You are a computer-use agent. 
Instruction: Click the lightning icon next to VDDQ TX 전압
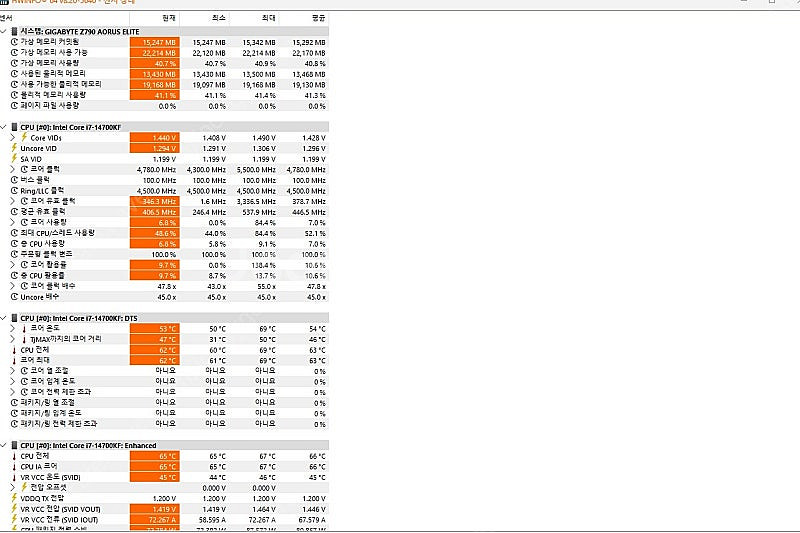pyautogui.click(x=14, y=498)
